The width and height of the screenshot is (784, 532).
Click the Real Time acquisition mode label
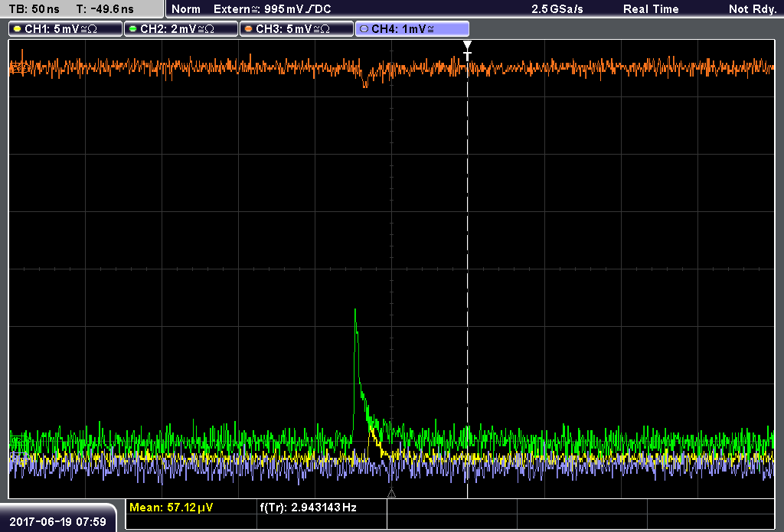(x=651, y=9)
